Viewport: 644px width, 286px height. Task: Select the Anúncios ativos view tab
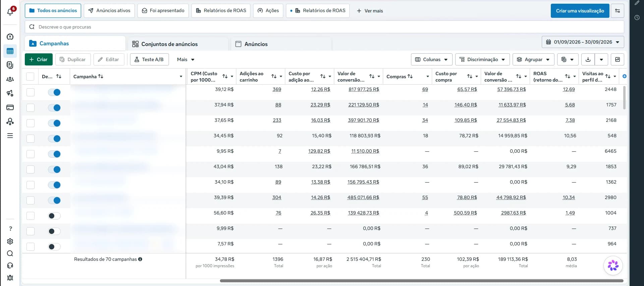(109, 11)
